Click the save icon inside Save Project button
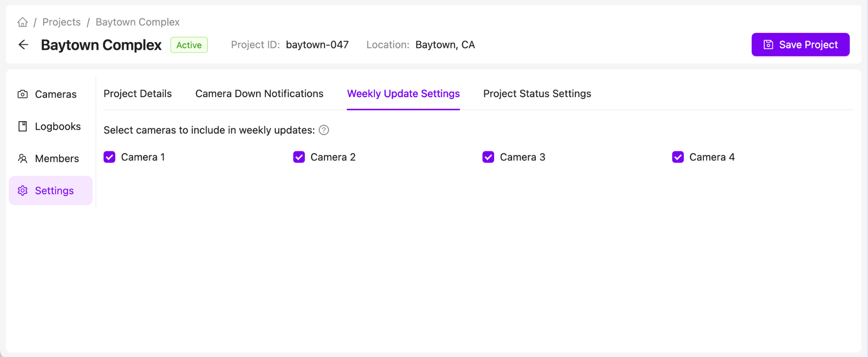Image resolution: width=868 pixels, height=357 pixels. (x=768, y=44)
